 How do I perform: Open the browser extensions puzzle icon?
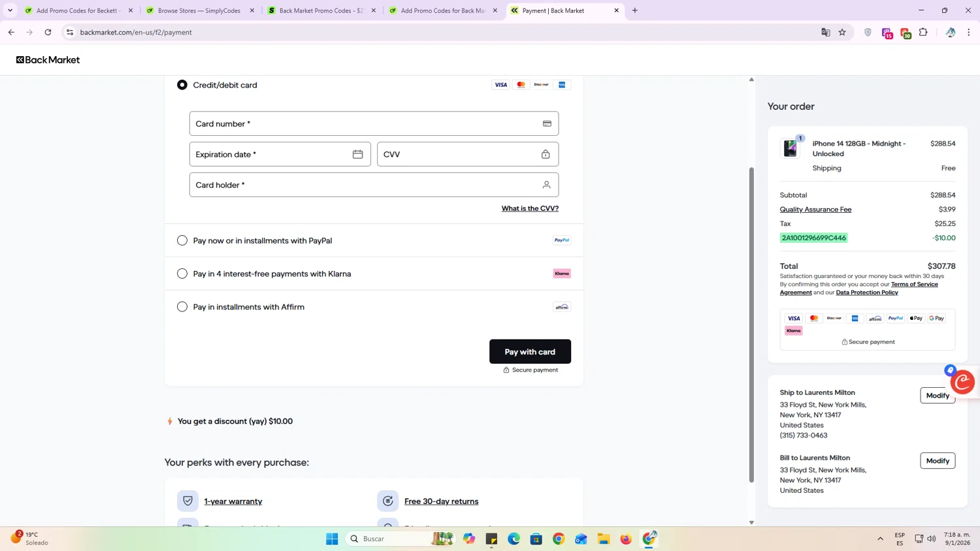[x=923, y=32]
